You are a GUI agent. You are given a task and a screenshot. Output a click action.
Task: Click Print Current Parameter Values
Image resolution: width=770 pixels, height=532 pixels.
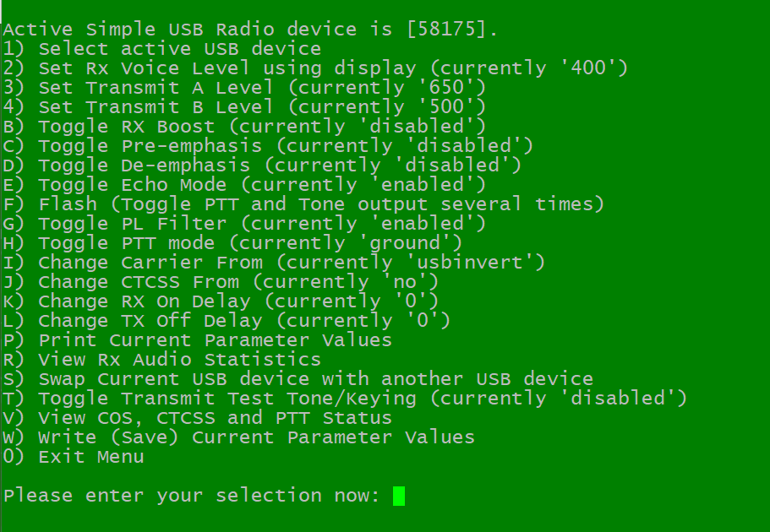197,340
